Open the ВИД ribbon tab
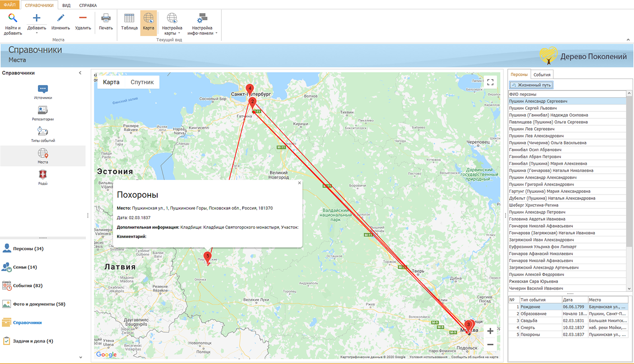This screenshot has height=364, width=634. pyautogui.click(x=66, y=5)
